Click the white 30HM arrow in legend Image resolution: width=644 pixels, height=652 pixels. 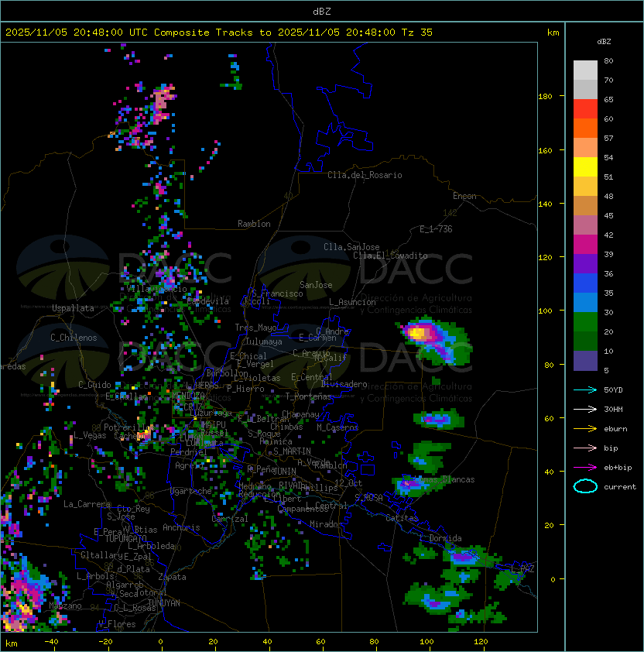pos(585,410)
